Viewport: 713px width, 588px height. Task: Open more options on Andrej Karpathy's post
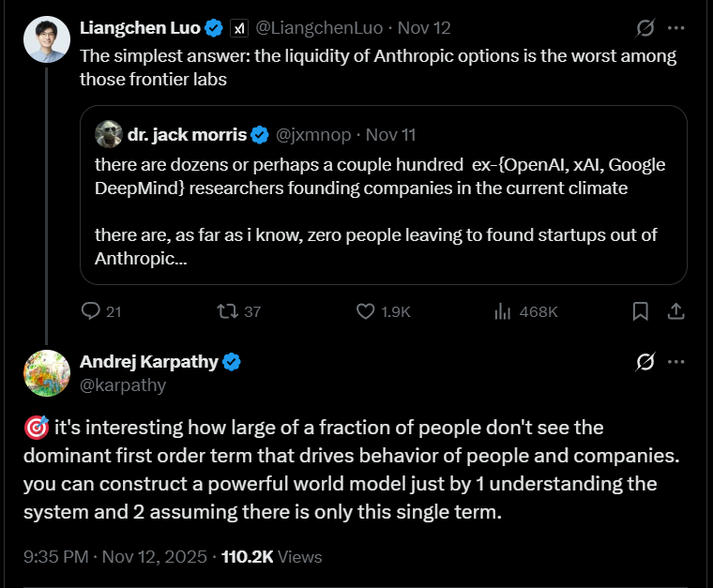pyautogui.click(x=676, y=362)
